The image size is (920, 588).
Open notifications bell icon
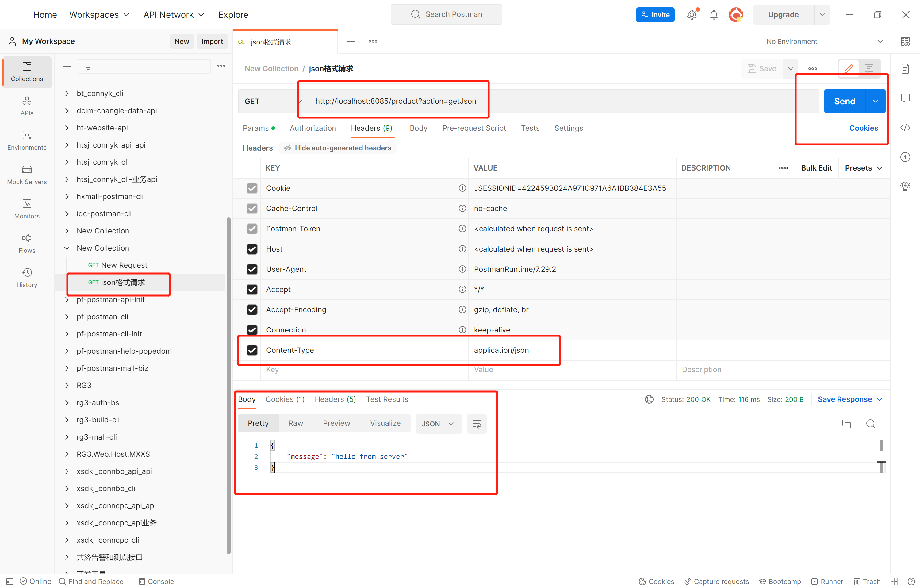pyautogui.click(x=714, y=14)
